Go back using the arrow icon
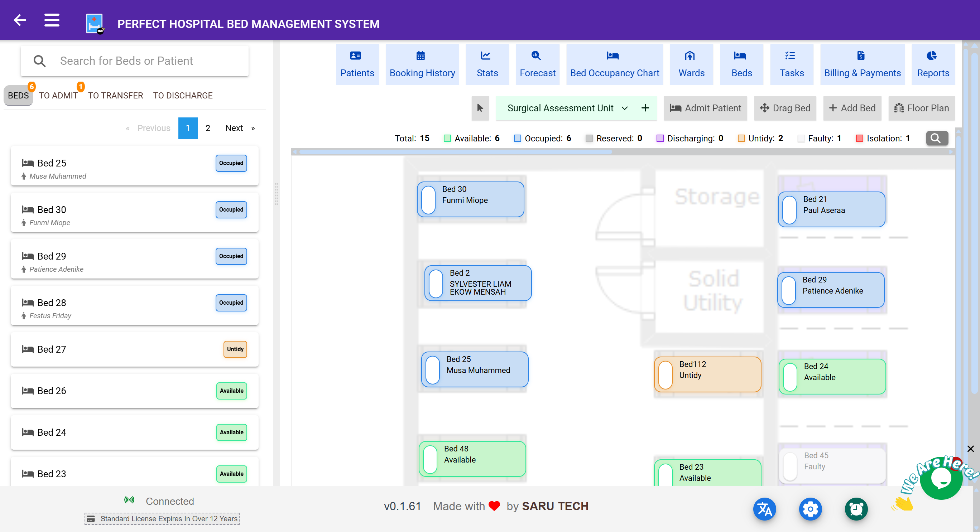This screenshot has height=532, width=980. tap(20, 20)
